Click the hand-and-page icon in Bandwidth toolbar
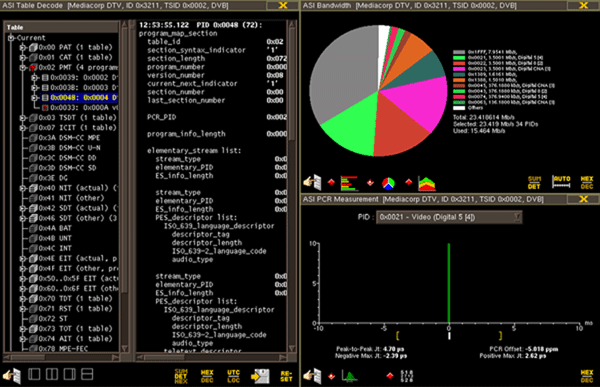 (x=312, y=182)
